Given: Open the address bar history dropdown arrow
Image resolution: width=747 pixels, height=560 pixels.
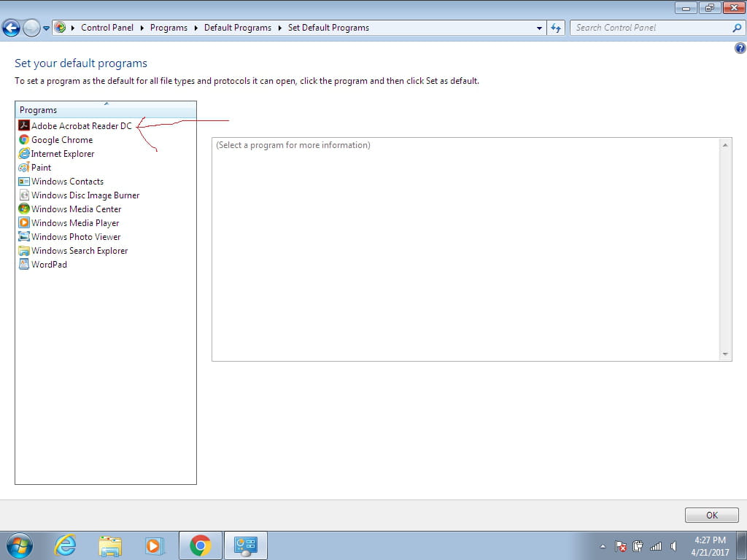Looking at the screenshot, I should [538, 28].
